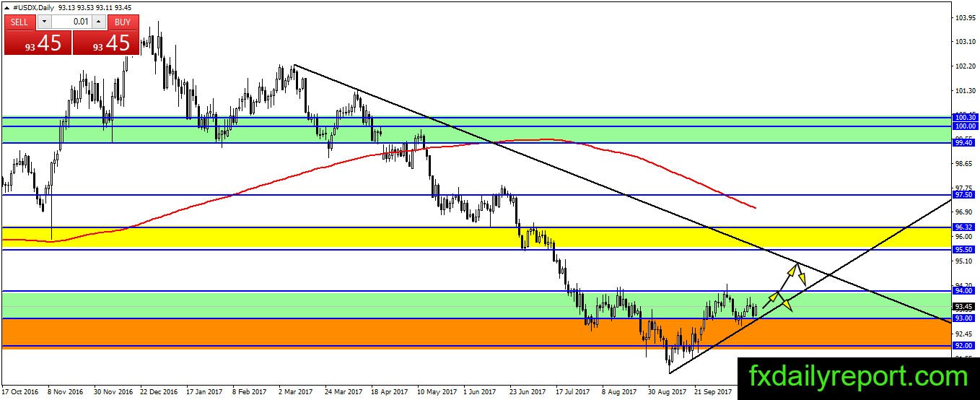Click the 103.95 axis price label

[x=965, y=17]
